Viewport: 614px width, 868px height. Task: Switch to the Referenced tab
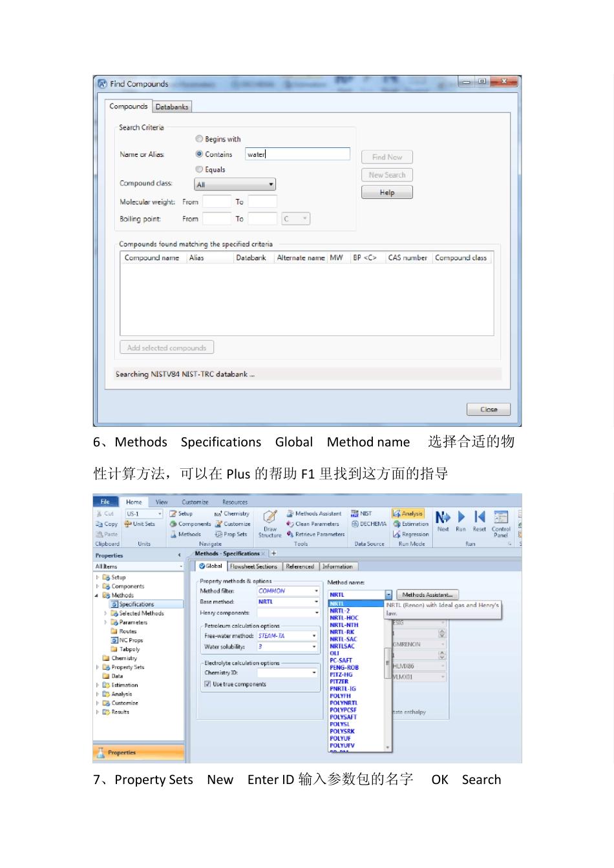tap(300, 566)
